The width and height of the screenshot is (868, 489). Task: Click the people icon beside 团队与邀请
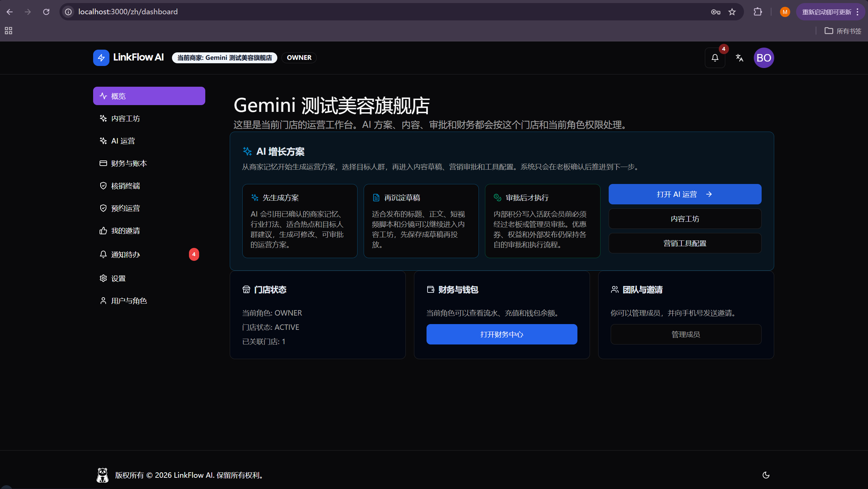pos(614,289)
